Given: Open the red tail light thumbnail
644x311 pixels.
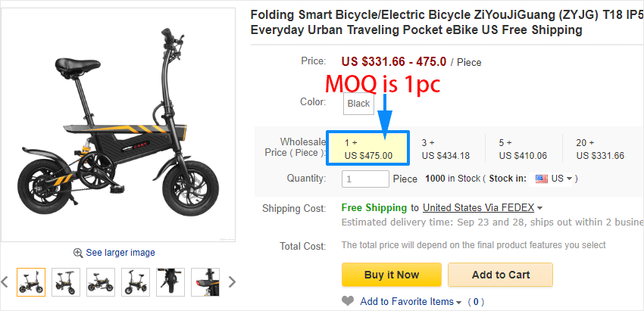Looking at the screenshot, I should (205, 281).
